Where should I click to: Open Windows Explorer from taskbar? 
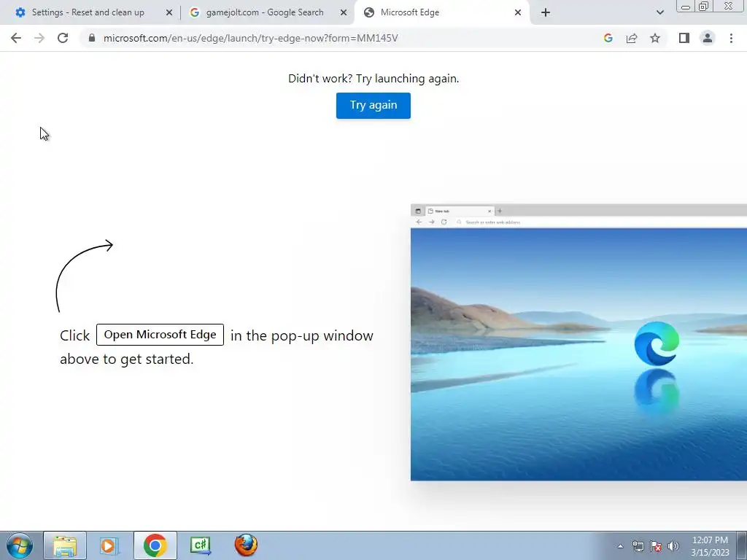tap(65, 545)
